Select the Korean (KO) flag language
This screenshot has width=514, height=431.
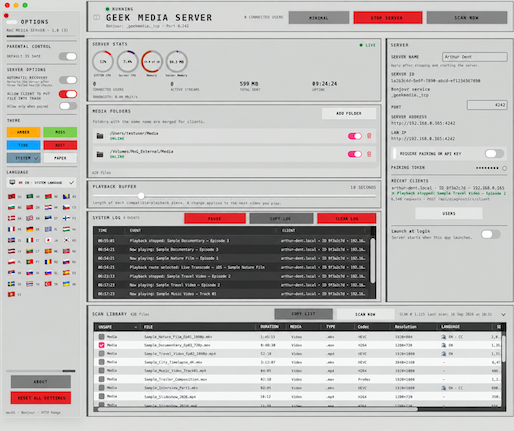tap(66, 240)
